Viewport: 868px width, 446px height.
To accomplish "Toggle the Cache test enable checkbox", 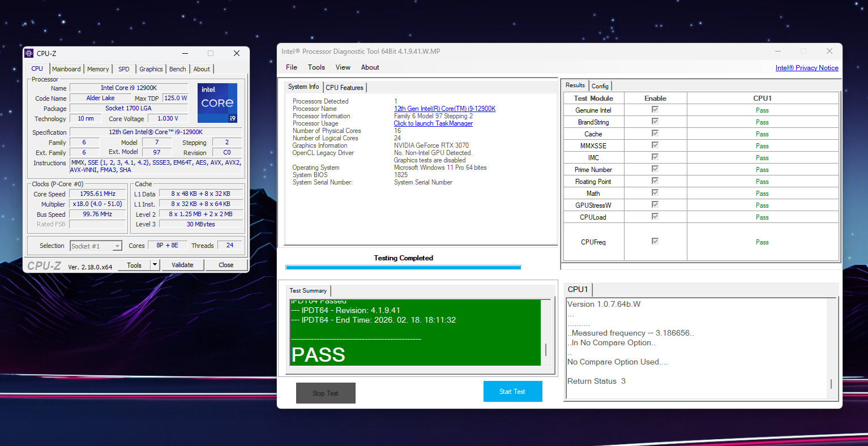I will (655, 133).
